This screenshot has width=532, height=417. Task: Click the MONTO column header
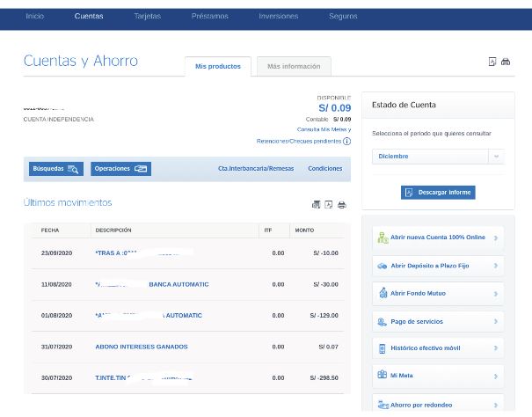(x=304, y=230)
